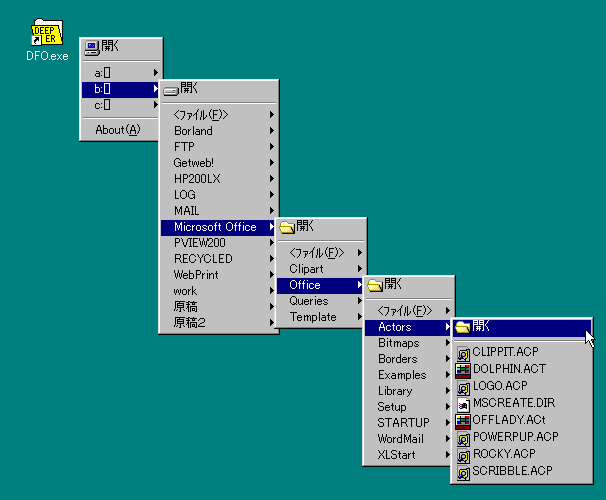Open the Getweb! folder entry
This screenshot has width=606, height=500.
pyautogui.click(x=219, y=163)
